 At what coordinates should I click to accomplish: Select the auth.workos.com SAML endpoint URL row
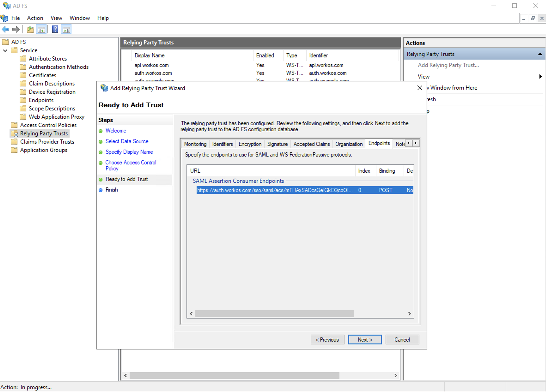click(305, 190)
